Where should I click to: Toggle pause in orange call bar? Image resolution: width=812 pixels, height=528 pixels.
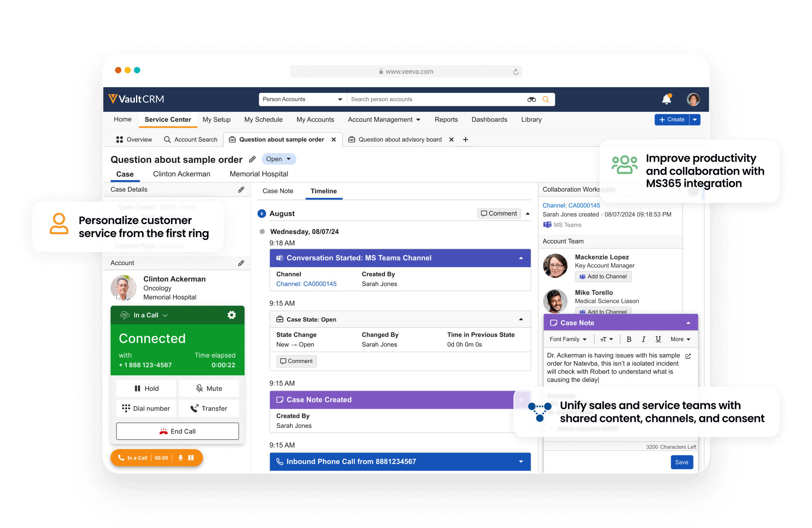191,458
